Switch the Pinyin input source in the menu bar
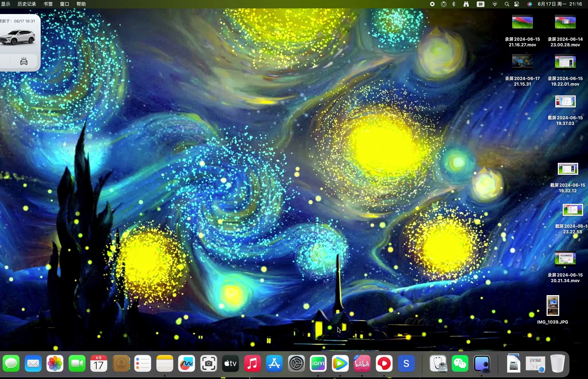The height and width of the screenshot is (379, 588). (x=481, y=4)
